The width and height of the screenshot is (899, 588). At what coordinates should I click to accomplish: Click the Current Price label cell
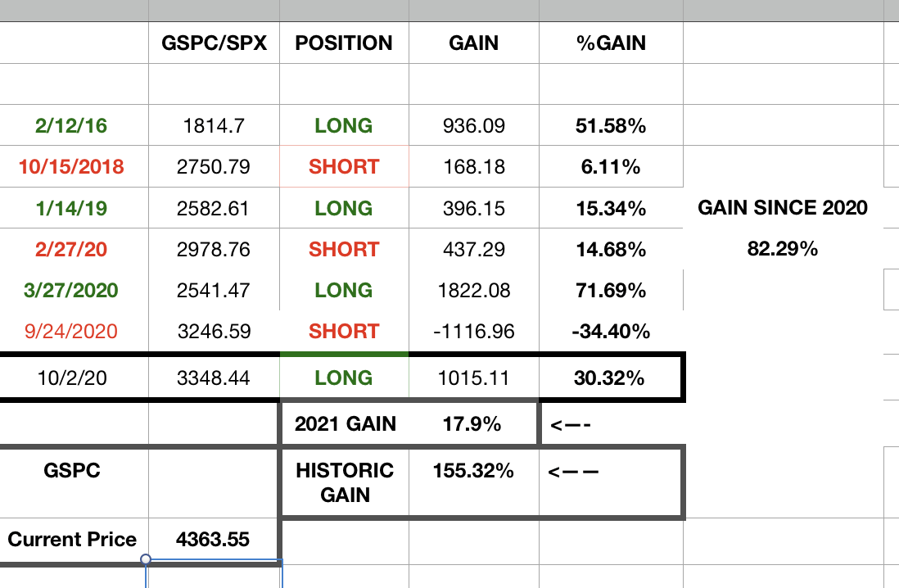(x=72, y=539)
